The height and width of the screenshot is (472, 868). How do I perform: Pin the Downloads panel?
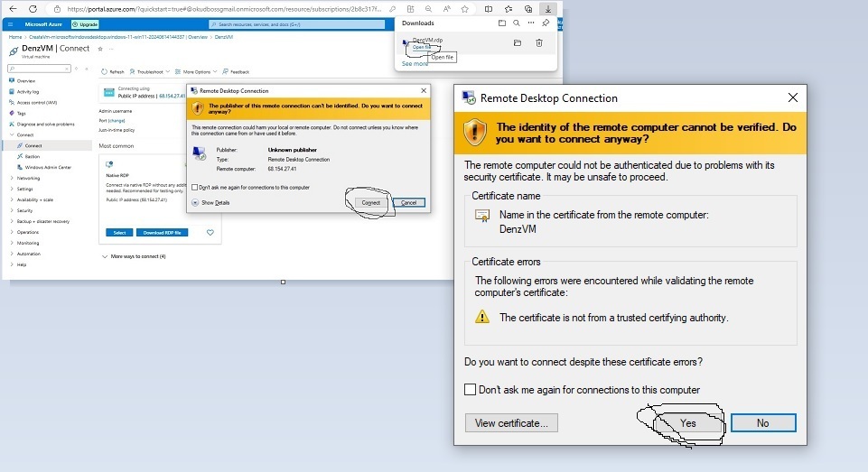pyautogui.click(x=546, y=23)
